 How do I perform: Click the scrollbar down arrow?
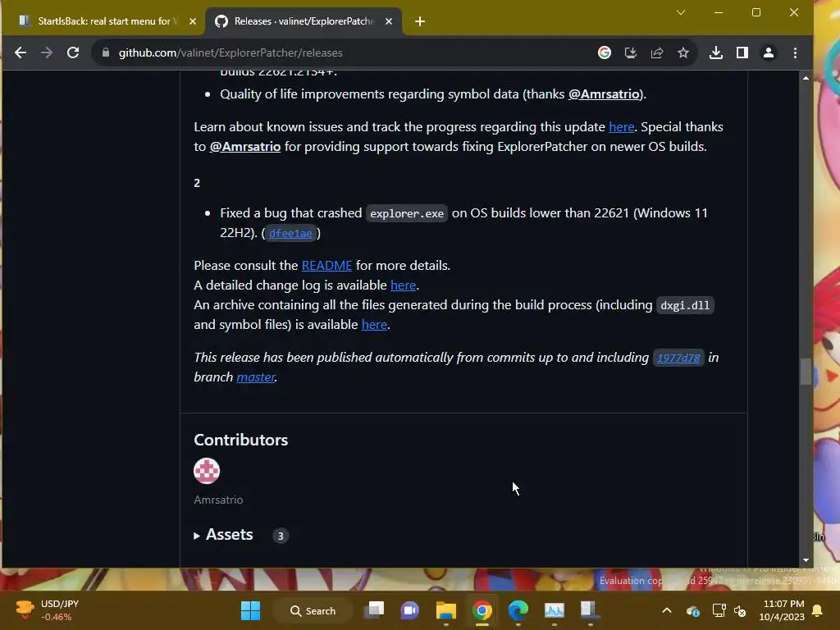(x=806, y=559)
